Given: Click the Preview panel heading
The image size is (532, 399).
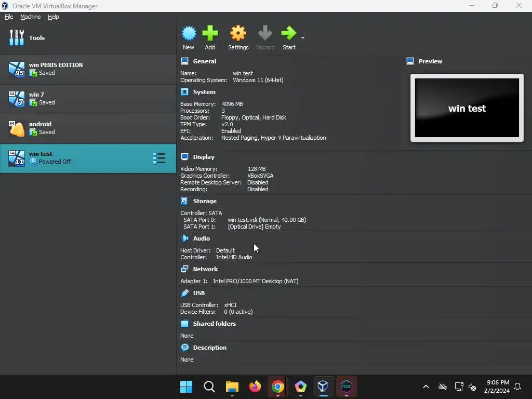Looking at the screenshot, I should tap(430, 61).
